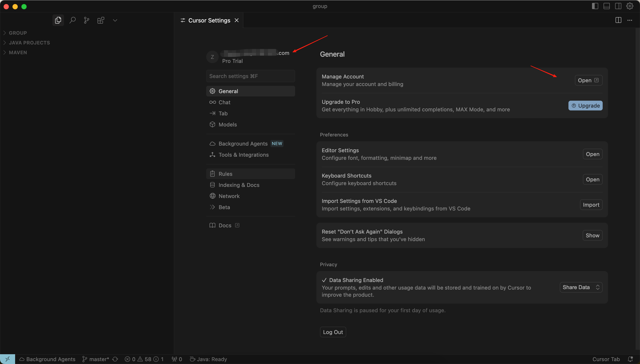
Task: Open editor More Actions ellipsis
Action: coord(630,20)
